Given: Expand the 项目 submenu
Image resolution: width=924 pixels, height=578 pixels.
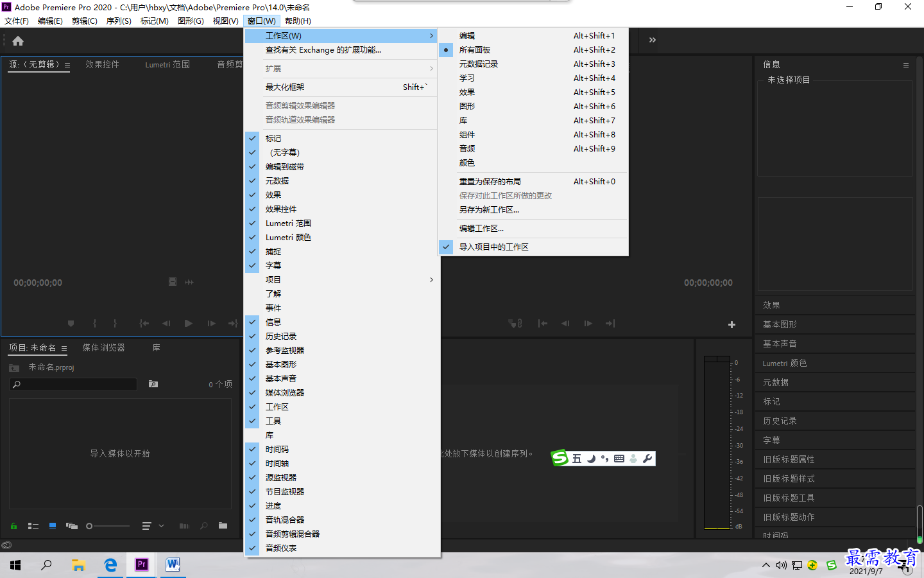Looking at the screenshot, I should (x=342, y=279).
